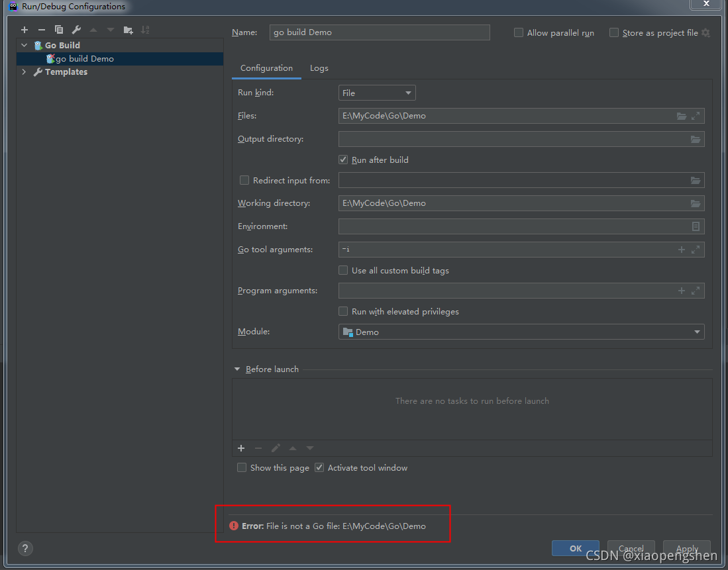Screen dimensions: 728x570
Task: Sort configurations alphabetically icon
Action: (x=145, y=30)
